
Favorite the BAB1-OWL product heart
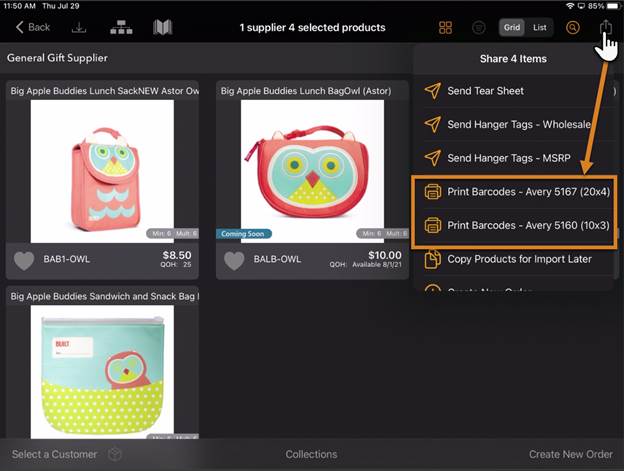tap(24, 261)
